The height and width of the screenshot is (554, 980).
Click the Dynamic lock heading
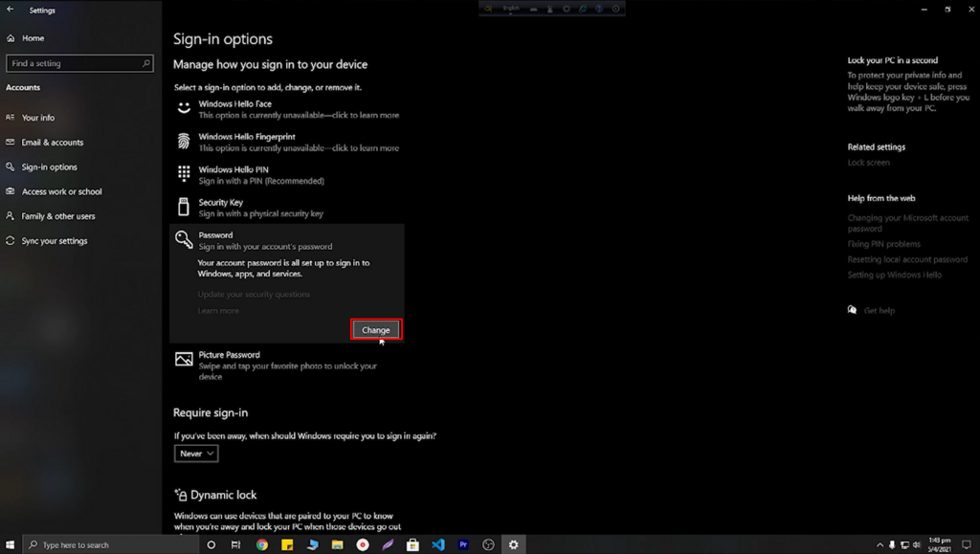[224, 495]
